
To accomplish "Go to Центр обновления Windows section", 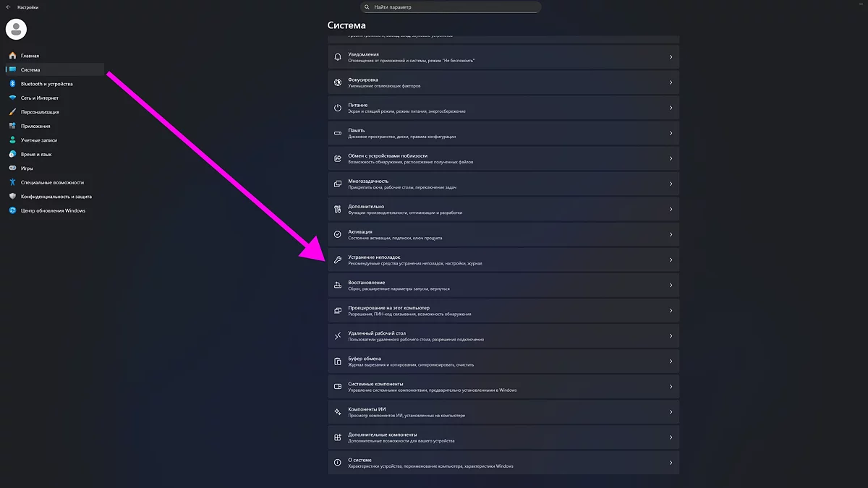I will pyautogui.click(x=53, y=210).
